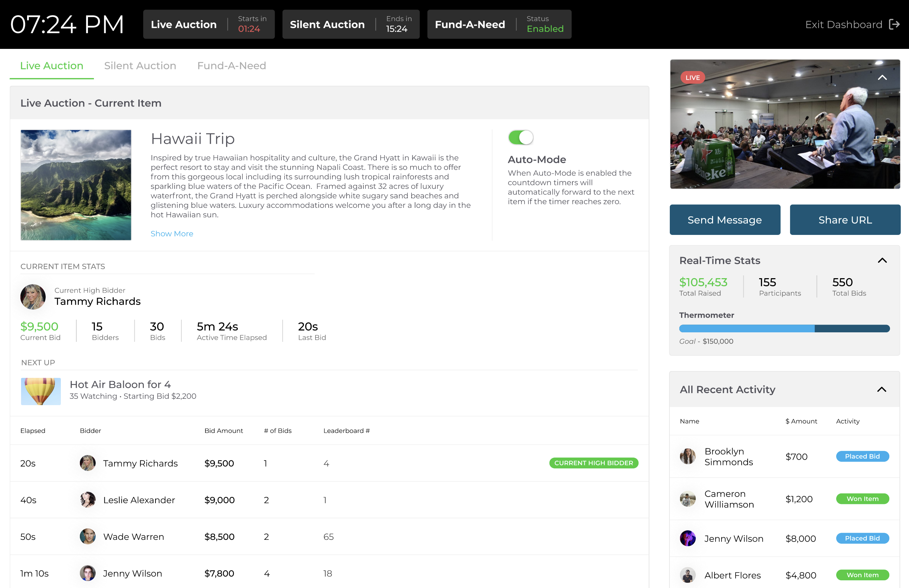Click Brooklyn Simmonds' avatar in Recent Activity
This screenshot has width=909, height=588.
[687, 457]
